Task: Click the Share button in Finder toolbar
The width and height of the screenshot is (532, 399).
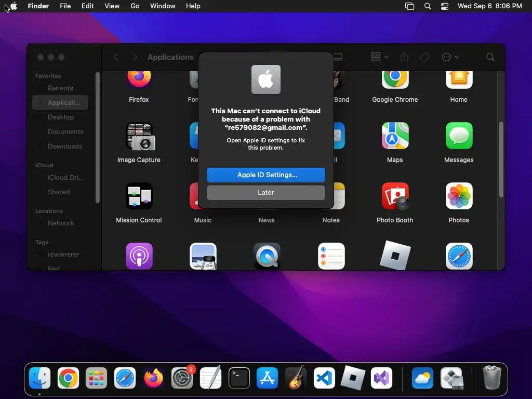Action: coord(404,57)
